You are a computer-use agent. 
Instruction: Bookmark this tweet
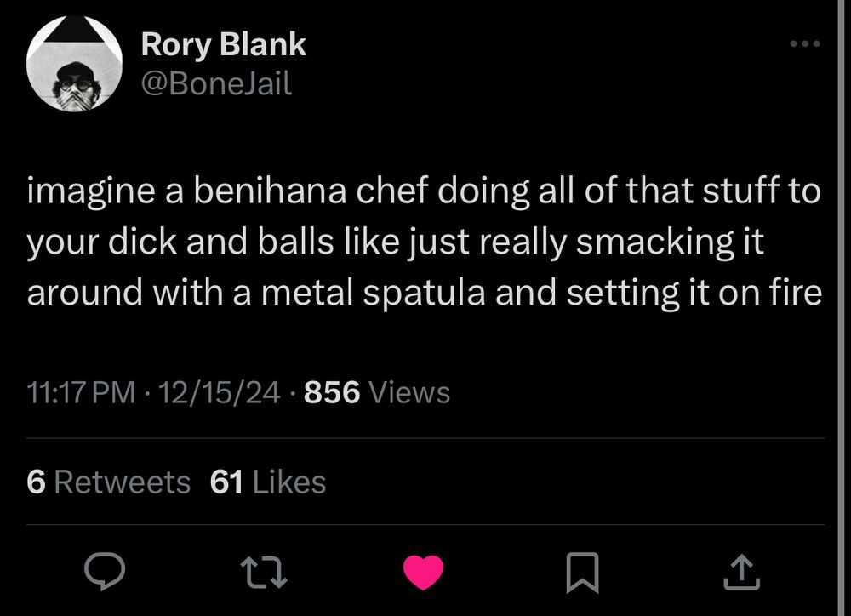pyautogui.click(x=583, y=572)
